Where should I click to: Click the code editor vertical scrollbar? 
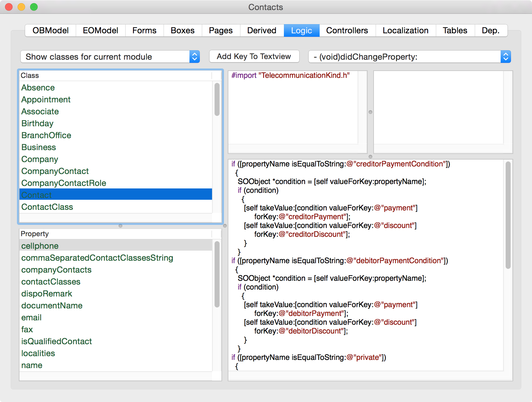(x=508, y=215)
